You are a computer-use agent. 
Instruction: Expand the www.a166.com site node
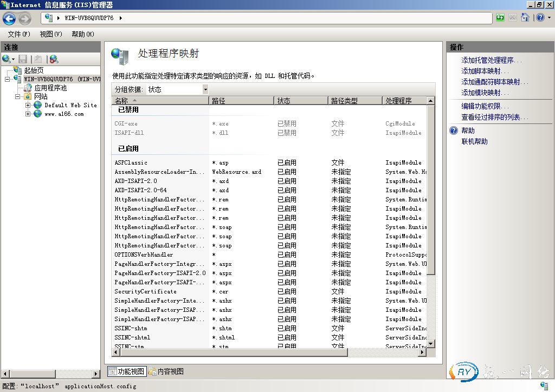(x=28, y=114)
